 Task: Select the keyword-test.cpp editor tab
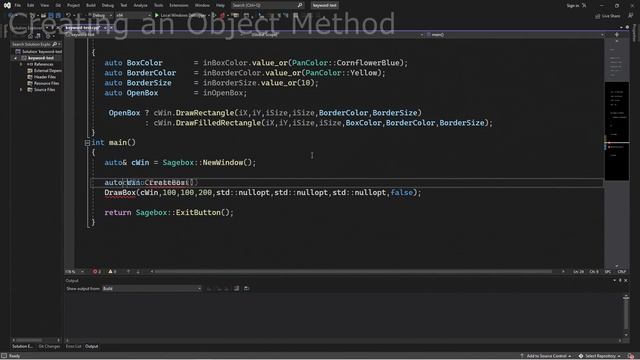[x=83, y=27]
